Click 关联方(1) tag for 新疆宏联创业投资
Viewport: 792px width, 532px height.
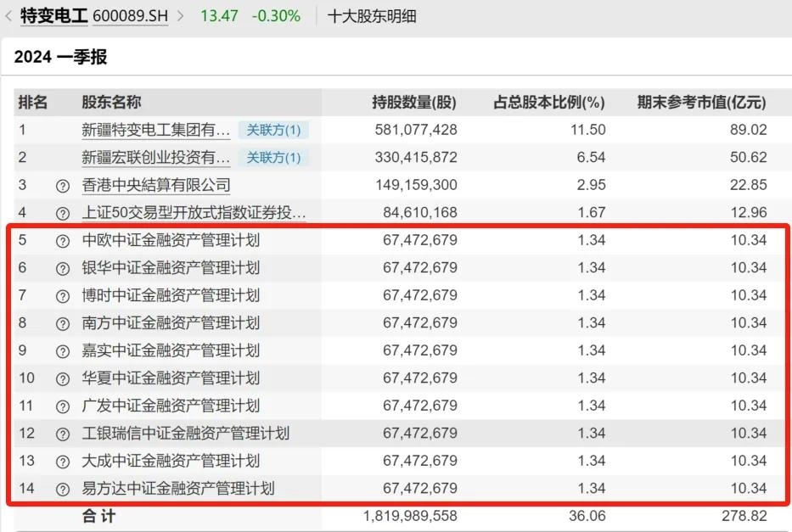(273, 158)
